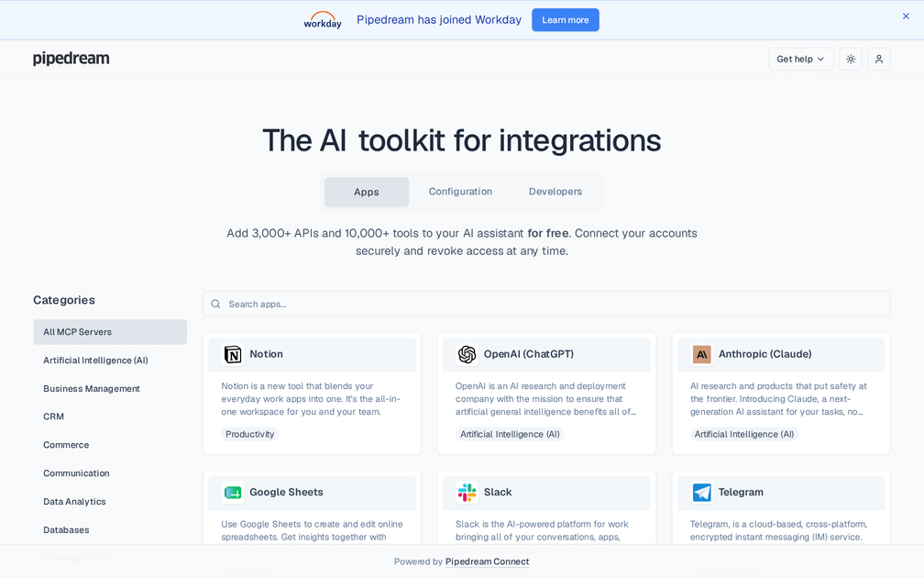
Task: Expand the Get help dropdown
Action: [801, 59]
